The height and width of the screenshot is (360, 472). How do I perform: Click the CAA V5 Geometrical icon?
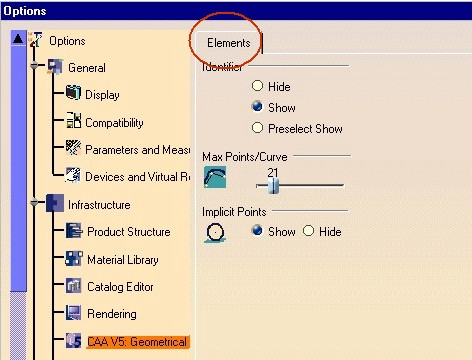click(73, 341)
